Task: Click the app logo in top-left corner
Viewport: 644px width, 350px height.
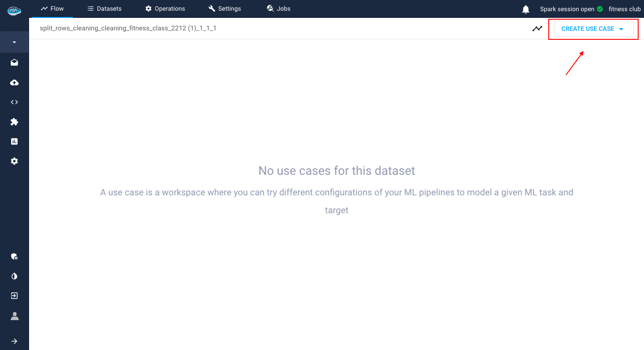Action: pos(14,10)
